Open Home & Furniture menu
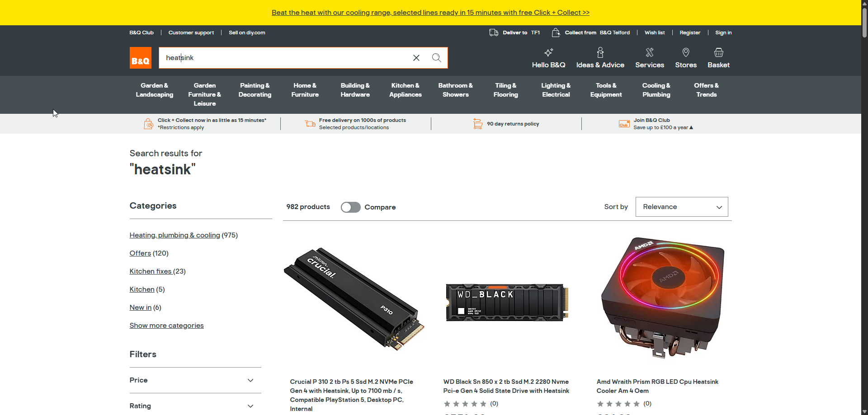The image size is (868, 415). tap(305, 90)
